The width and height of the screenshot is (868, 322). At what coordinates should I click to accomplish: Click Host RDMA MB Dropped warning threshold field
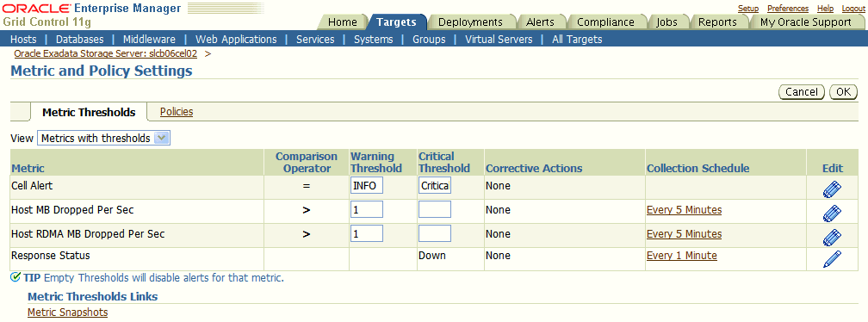pyautogui.click(x=367, y=233)
